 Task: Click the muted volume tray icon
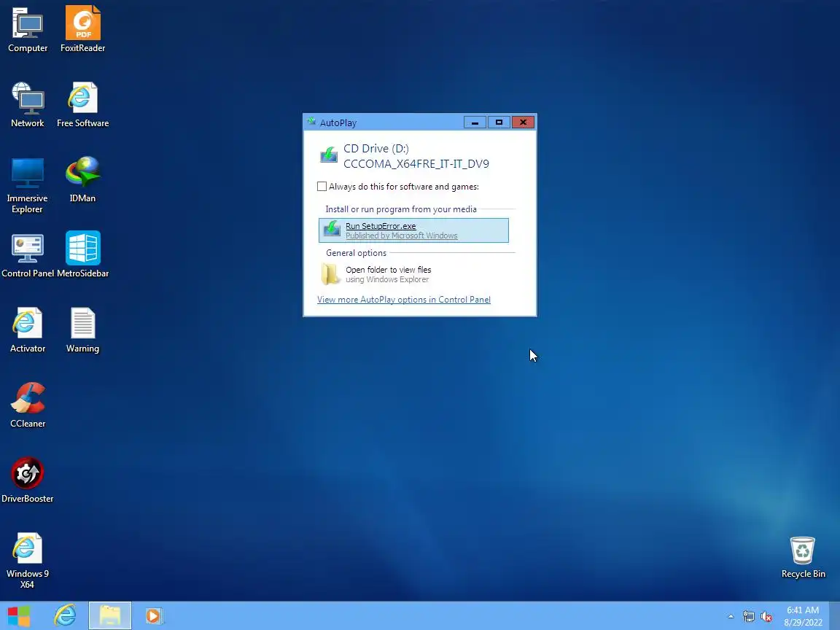(766, 617)
